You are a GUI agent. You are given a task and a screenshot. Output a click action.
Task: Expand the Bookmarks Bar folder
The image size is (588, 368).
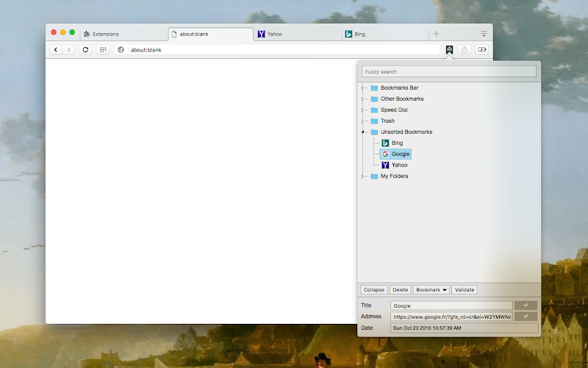click(362, 88)
